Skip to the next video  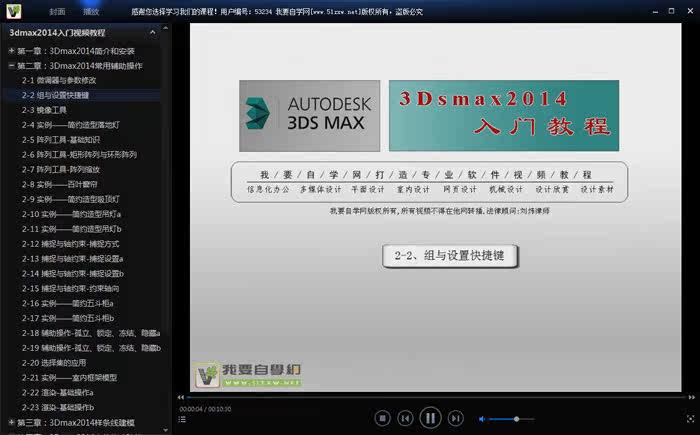[455, 418]
